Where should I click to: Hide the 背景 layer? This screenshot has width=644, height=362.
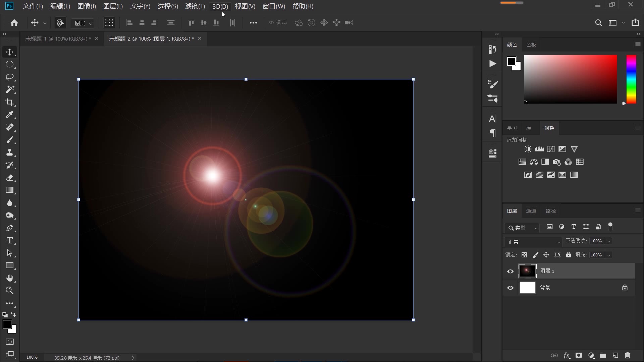(510, 288)
